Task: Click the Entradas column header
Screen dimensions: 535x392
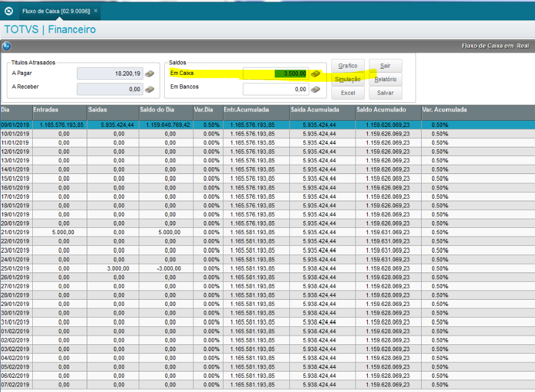Action: coord(59,113)
